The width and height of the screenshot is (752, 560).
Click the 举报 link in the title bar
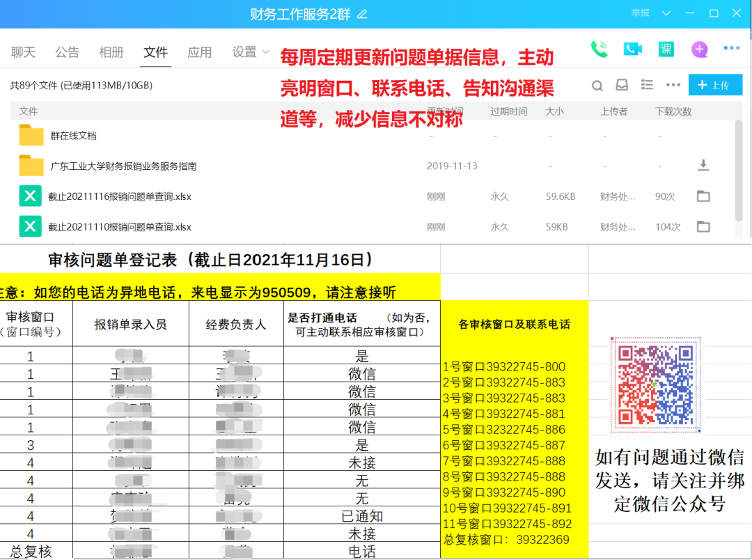click(x=640, y=13)
